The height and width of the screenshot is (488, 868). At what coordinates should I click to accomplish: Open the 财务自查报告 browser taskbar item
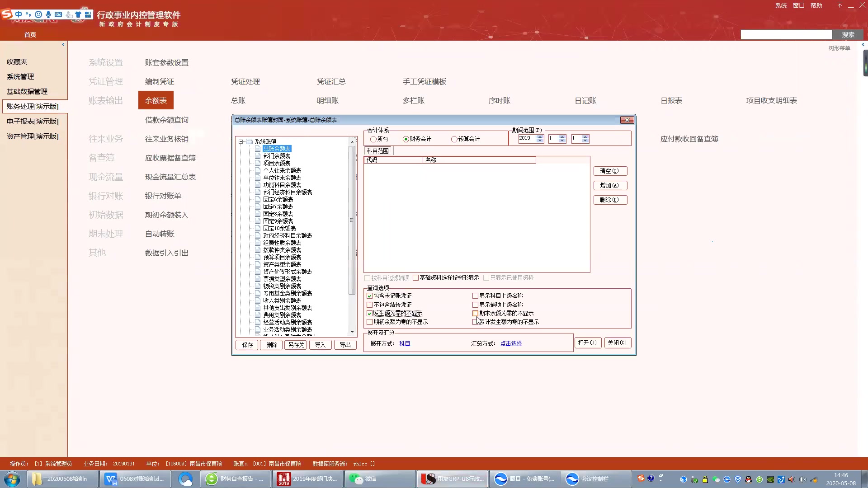(x=236, y=479)
